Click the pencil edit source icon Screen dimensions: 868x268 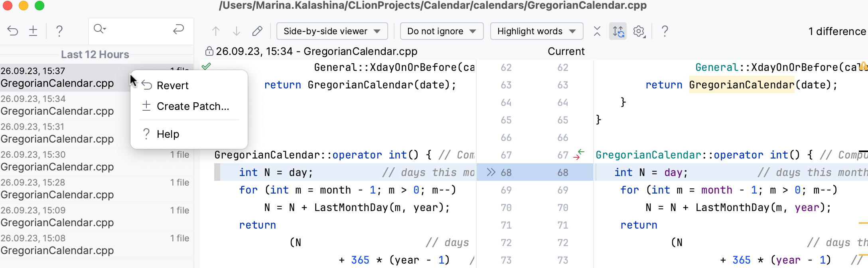(x=257, y=31)
